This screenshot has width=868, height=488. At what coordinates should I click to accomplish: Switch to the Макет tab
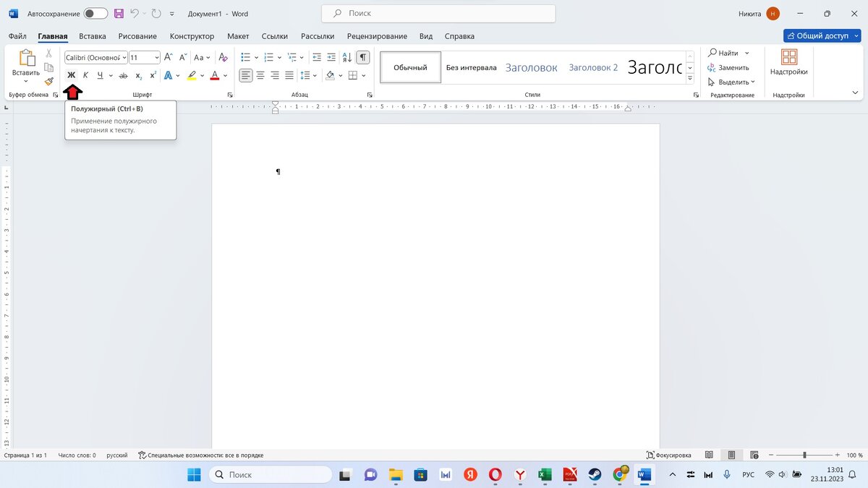[238, 36]
